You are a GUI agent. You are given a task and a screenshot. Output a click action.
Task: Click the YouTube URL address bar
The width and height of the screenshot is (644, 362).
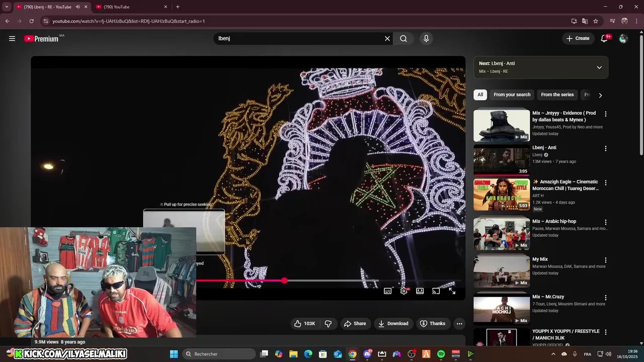point(302,21)
